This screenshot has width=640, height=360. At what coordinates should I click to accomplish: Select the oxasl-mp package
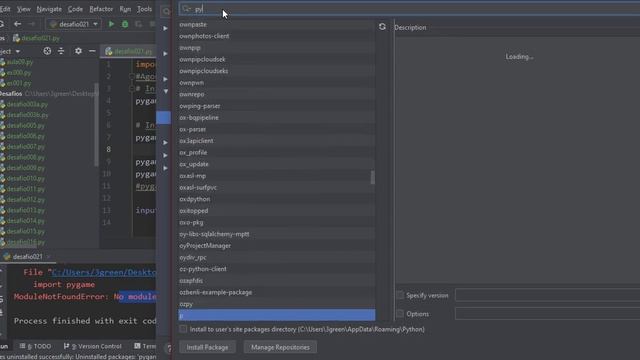276,176
